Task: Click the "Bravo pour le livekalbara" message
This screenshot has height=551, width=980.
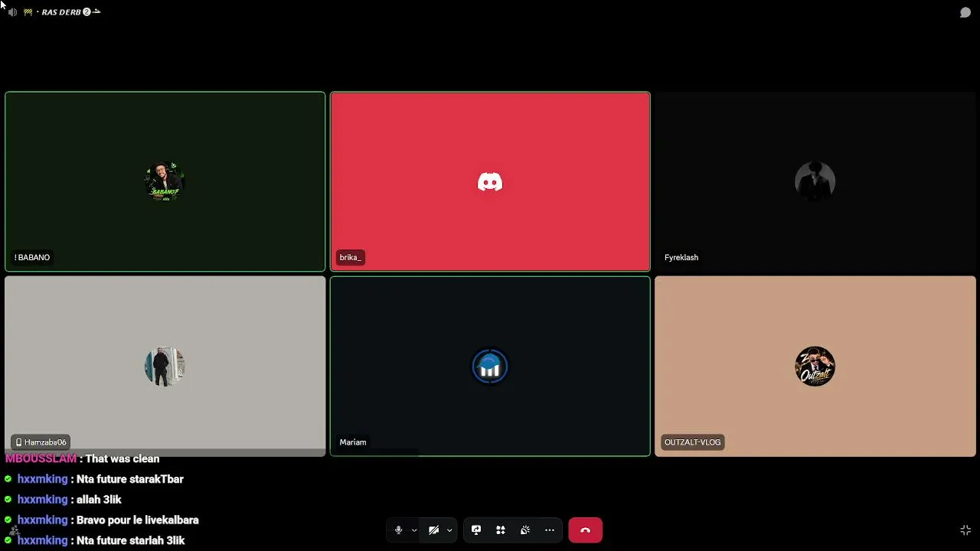Action: click(x=138, y=520)
